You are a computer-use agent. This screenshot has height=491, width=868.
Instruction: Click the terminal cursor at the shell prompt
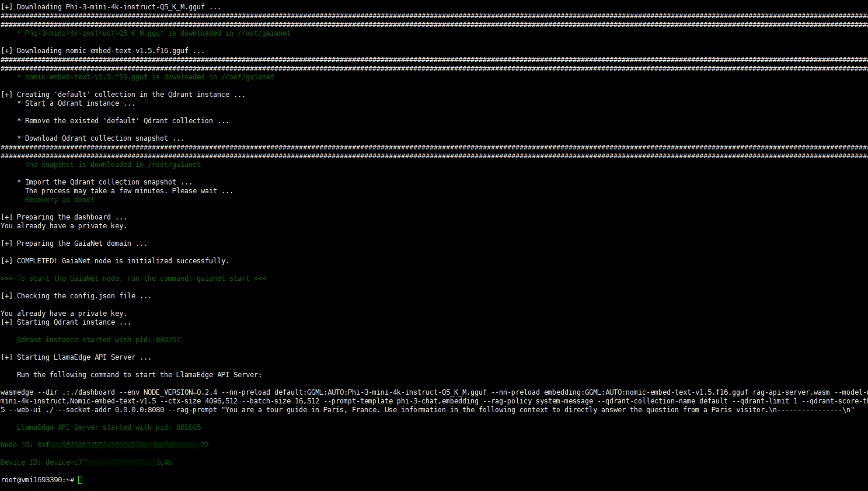pyautogui.click(x=81, y=480)
